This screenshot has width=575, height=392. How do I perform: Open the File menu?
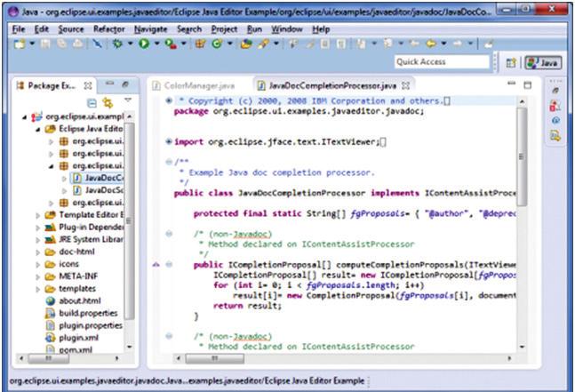[x=19, y=29]
